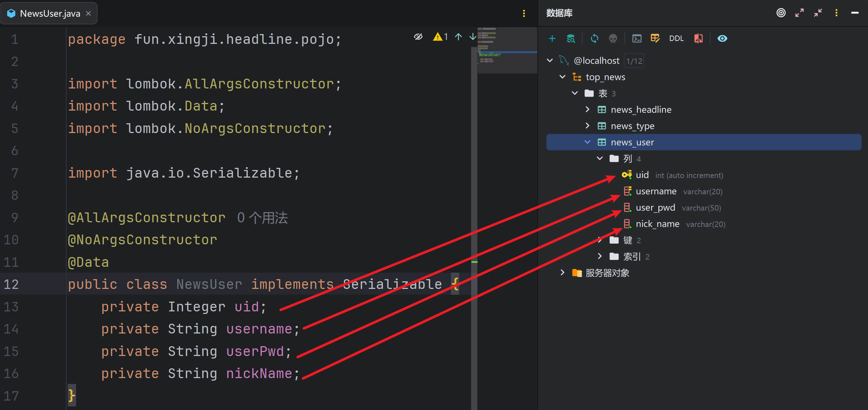Collapse the top_news schema node
The image size is (868, 410).
point(562,77)
